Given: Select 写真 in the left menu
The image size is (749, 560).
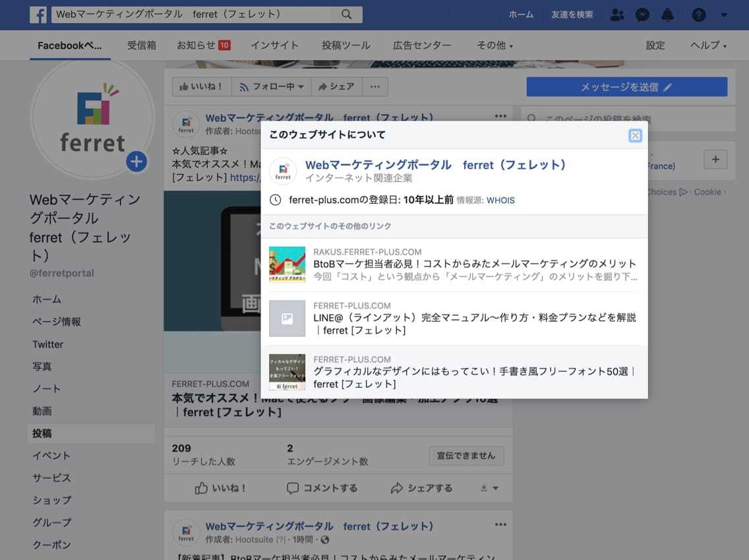Looking at the screenshot, I should click(42, 367).
